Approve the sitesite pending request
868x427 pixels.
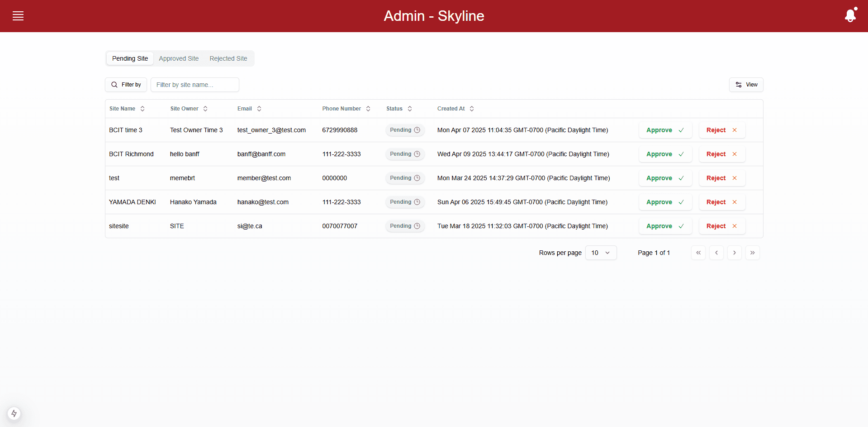coord(665,226)
